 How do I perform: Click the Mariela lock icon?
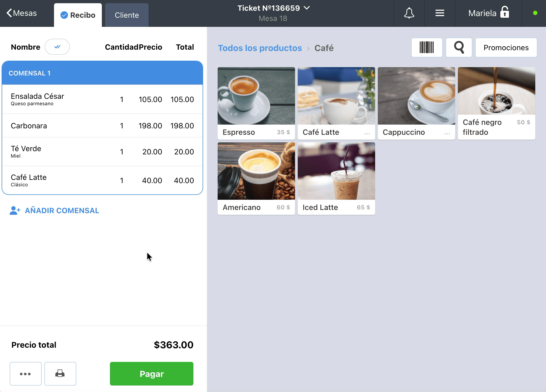click(504, 12)
